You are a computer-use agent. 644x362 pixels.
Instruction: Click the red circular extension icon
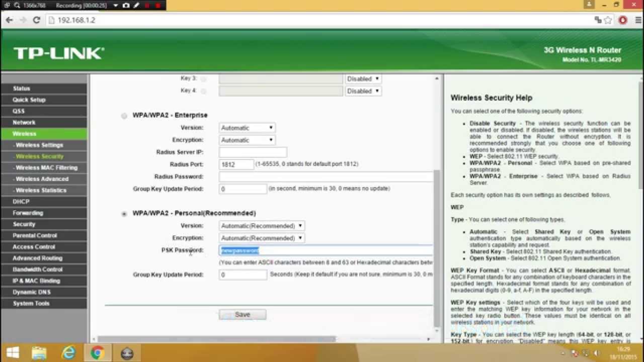[623, 20]
